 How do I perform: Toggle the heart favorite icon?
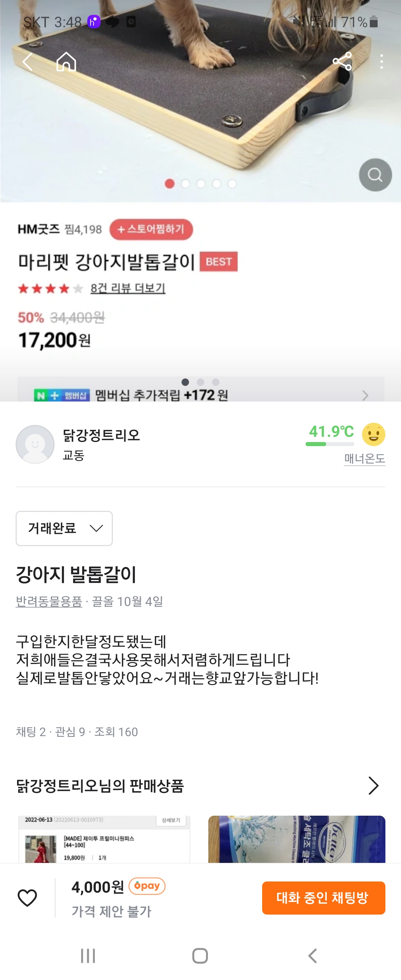click(27, 898)
